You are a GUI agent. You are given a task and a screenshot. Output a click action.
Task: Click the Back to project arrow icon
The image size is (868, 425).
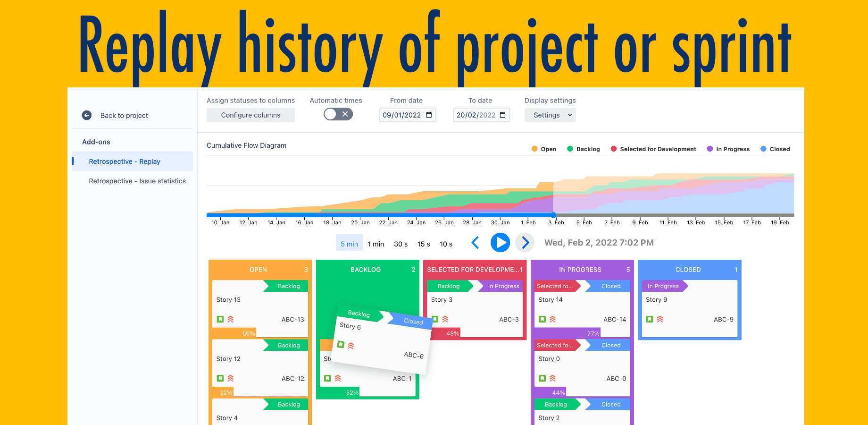click(x=87, y=115)
